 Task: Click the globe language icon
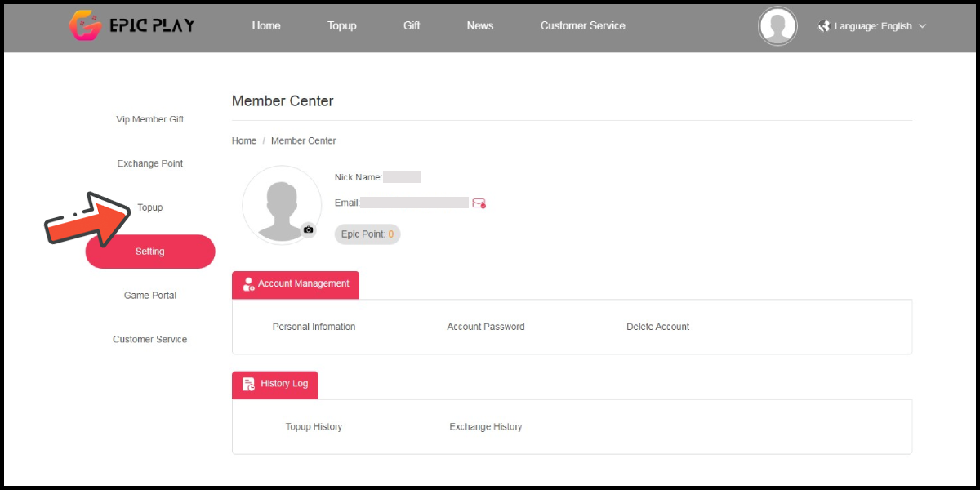[x=824, y=26]
